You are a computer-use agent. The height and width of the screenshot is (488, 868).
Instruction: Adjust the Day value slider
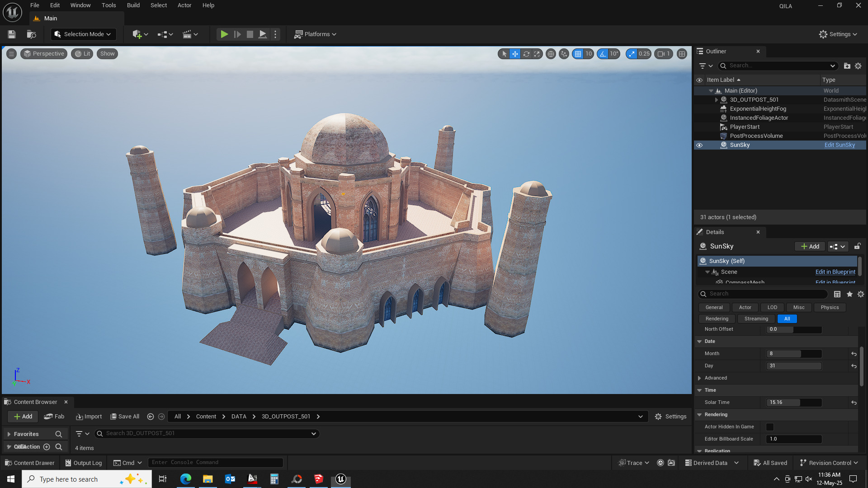(x=794, y=366)
